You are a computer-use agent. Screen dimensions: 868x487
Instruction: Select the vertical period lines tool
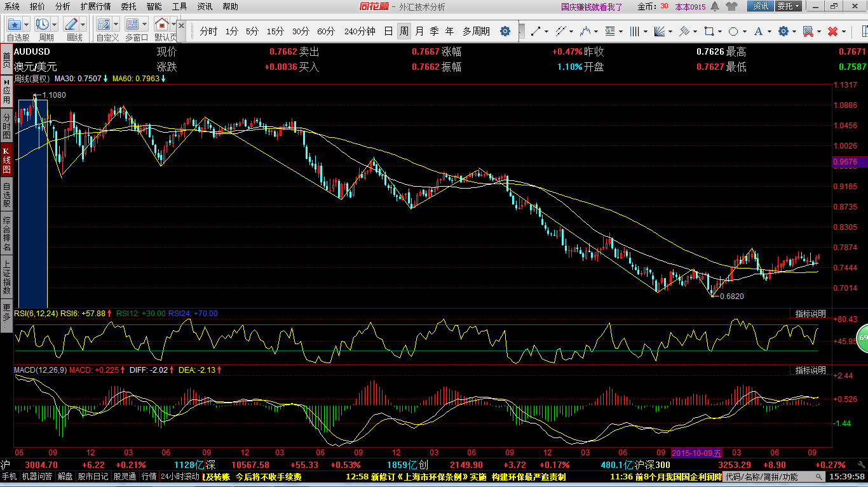pos(634,31)
